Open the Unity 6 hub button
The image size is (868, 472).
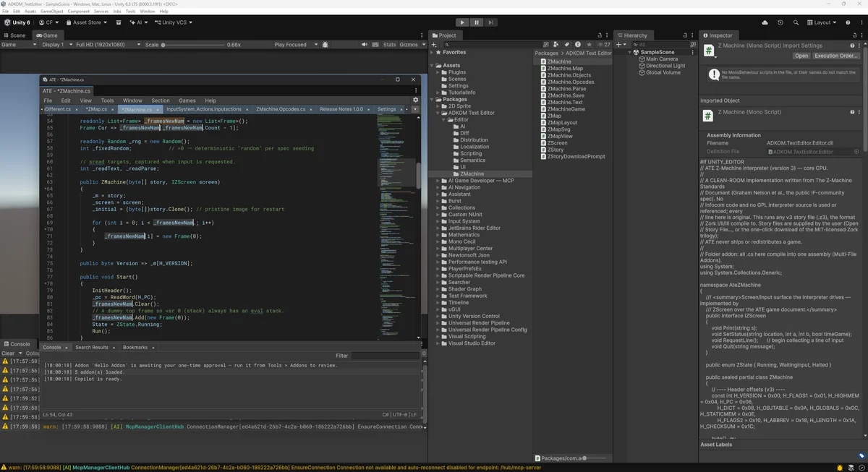tap(17, 22)
